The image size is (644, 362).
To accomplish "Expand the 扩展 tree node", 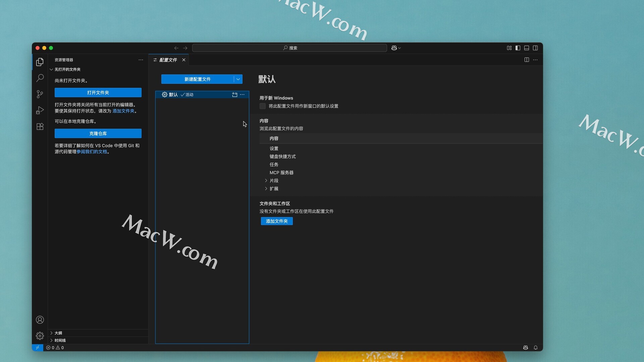I will coord(266,189).
